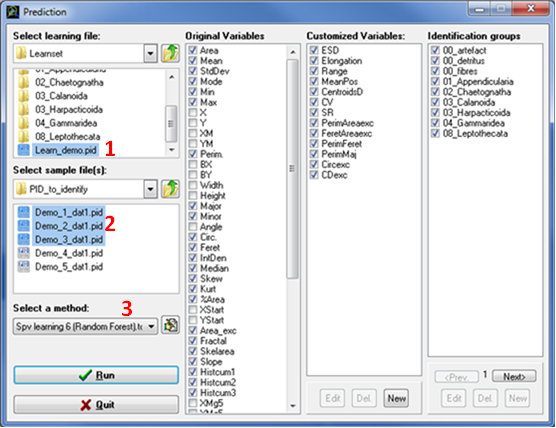The image size is (556, 428).
Task: Click New under Customized Variables
Action: pos(396,398)
